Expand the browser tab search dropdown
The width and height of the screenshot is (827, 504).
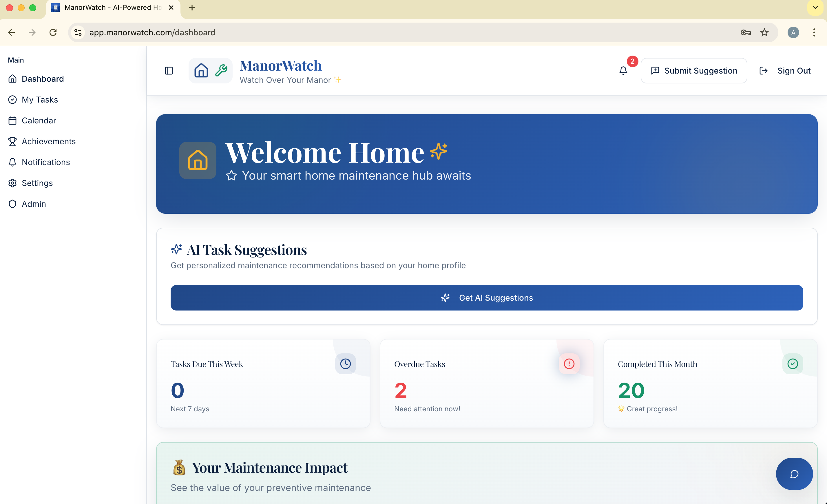[815, 7]
